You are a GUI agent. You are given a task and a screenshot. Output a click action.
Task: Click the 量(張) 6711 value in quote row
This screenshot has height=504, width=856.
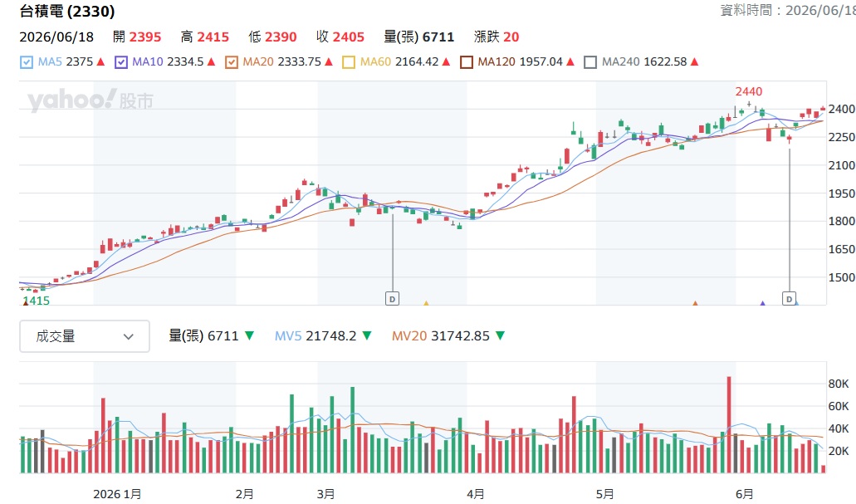pos(418,37)
